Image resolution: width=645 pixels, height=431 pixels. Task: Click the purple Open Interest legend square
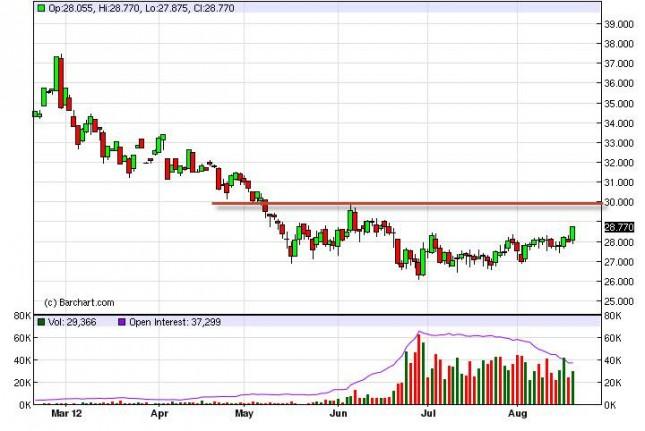click(121, 322)
